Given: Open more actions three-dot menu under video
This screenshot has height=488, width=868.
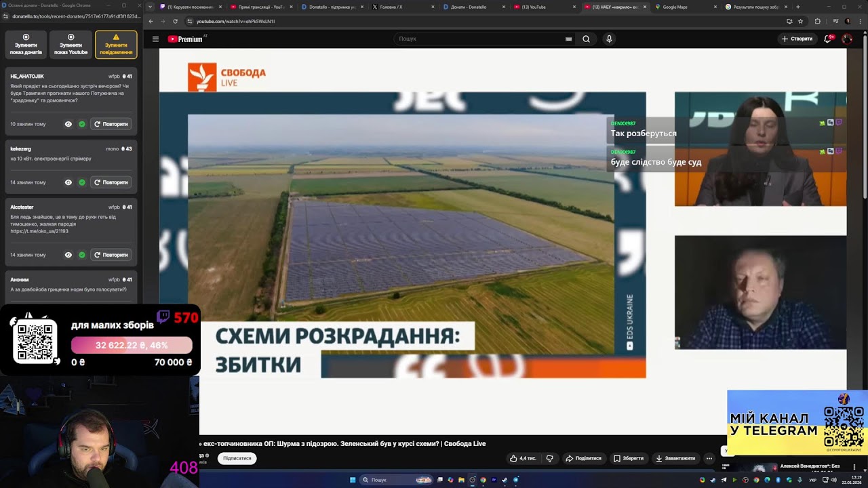Looking at the screenshot, I should (x=709, y=458).
